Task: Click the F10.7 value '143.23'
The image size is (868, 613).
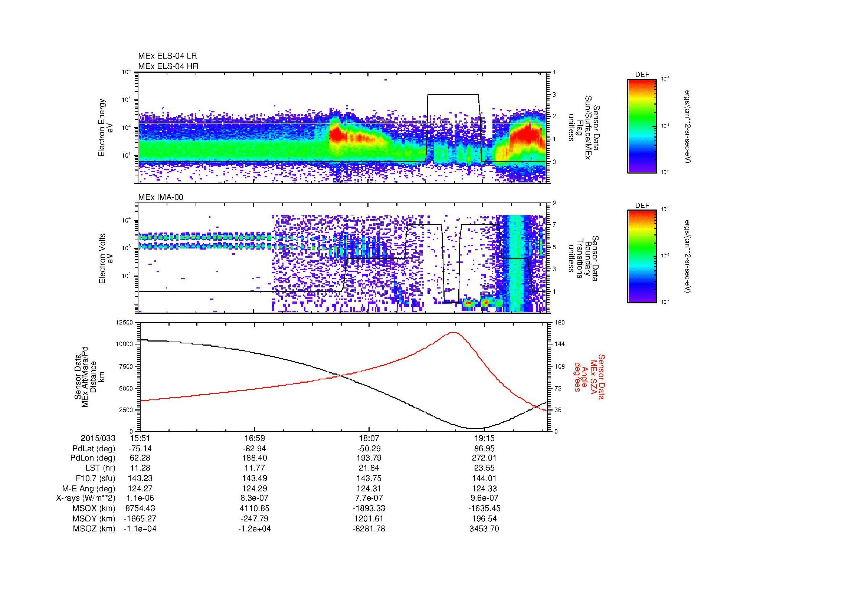Action: (x=140, y=478)
